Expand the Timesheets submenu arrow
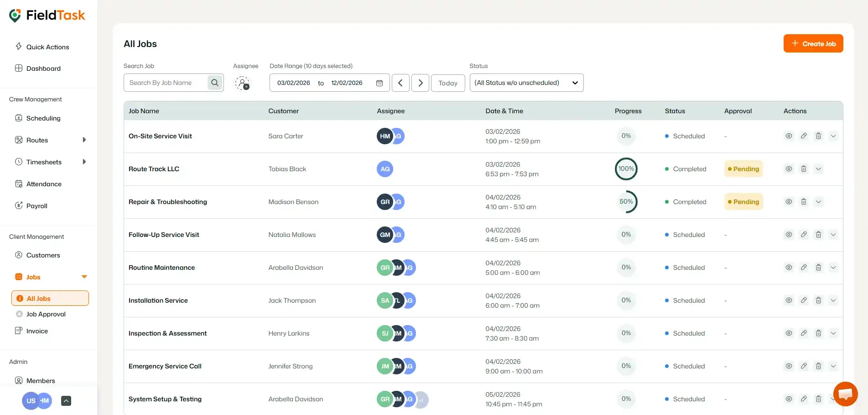This screenshot has width=868, height=415. [84, 162]
